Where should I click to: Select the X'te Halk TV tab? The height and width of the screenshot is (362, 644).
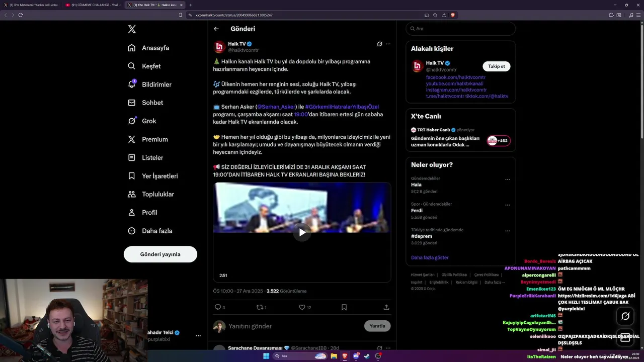click(154, 5)
